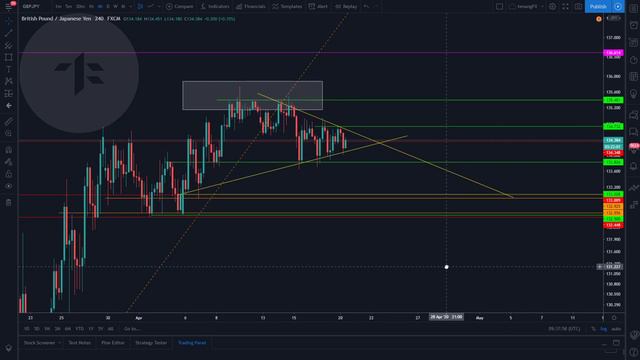Open Financials menu

pyautogui.click(x=250, y=7)
